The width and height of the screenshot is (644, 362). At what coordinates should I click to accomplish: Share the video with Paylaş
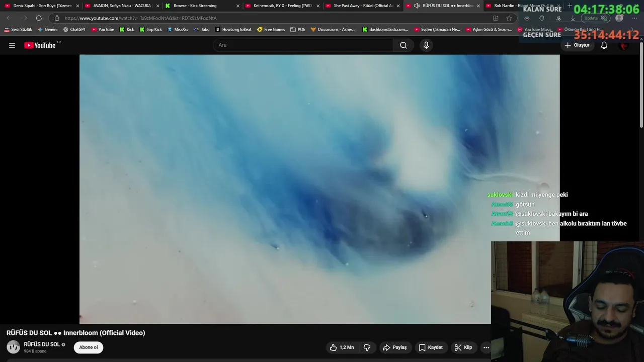395,347
